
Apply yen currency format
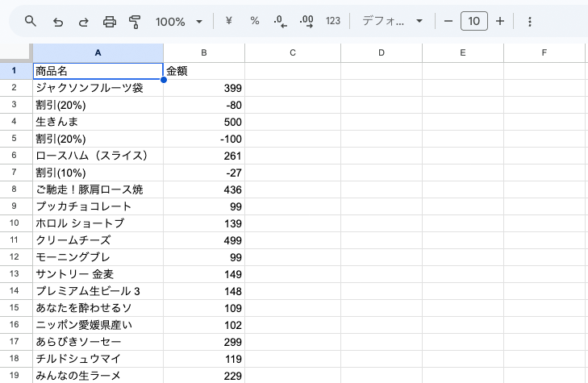point(229,21)
